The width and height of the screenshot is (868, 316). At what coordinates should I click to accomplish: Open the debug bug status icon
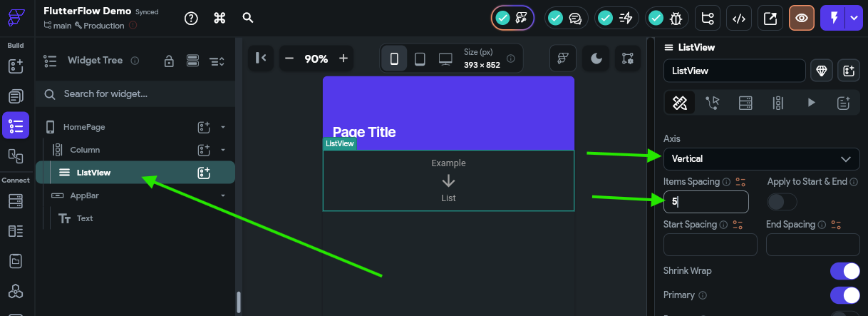pyautogui.click(x=667, y=19)
